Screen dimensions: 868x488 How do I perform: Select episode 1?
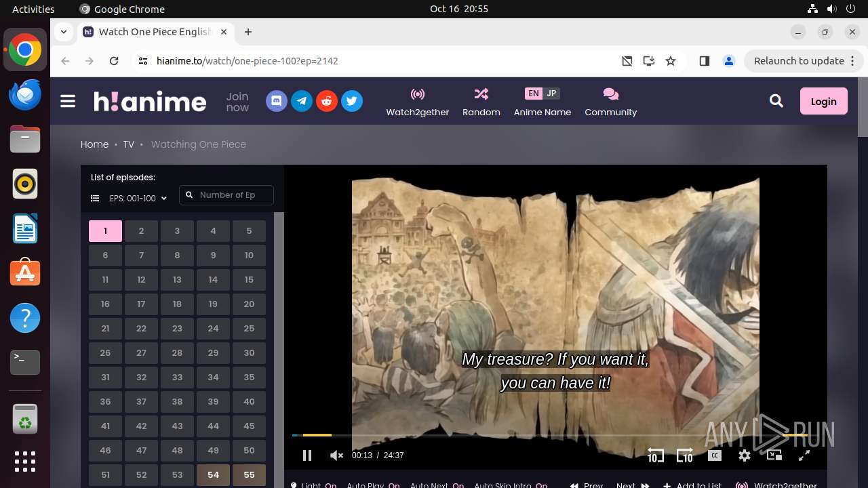[x=105, y=231]
